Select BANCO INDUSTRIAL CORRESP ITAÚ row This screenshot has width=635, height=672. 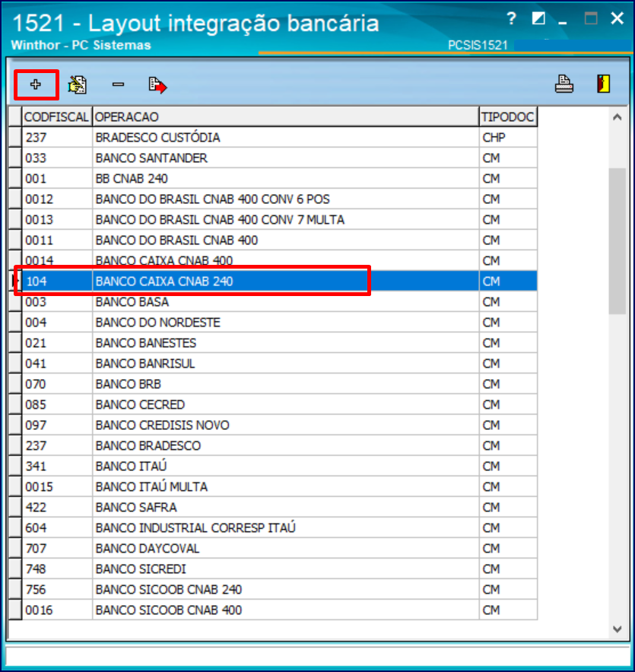[x=279, y=528]
